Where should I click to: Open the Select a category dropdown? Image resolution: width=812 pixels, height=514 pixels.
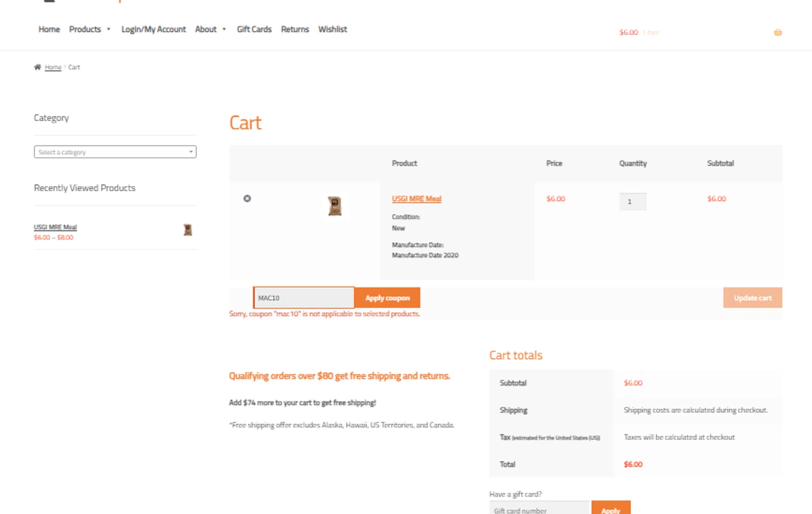coord(115,152)
